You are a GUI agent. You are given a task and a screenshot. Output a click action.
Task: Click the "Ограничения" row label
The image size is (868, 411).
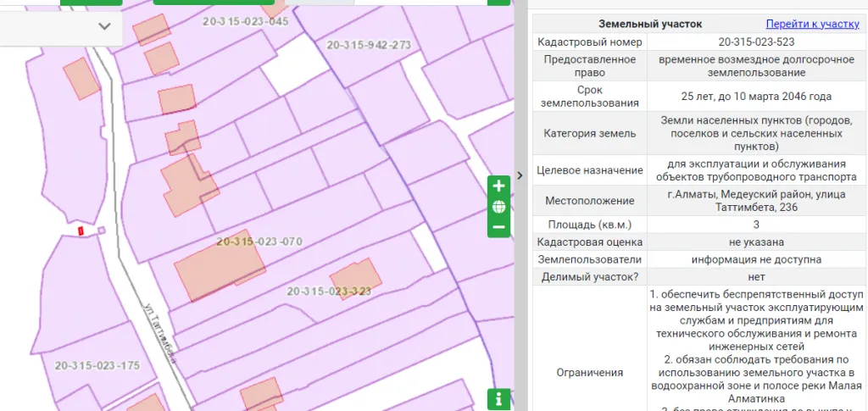tap(589, 372)
